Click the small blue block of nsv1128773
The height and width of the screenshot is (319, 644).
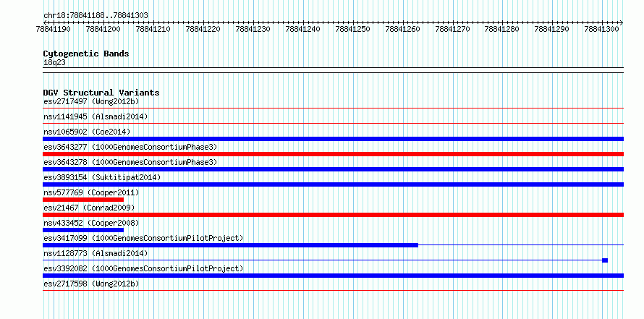click(x=605, y=260)
